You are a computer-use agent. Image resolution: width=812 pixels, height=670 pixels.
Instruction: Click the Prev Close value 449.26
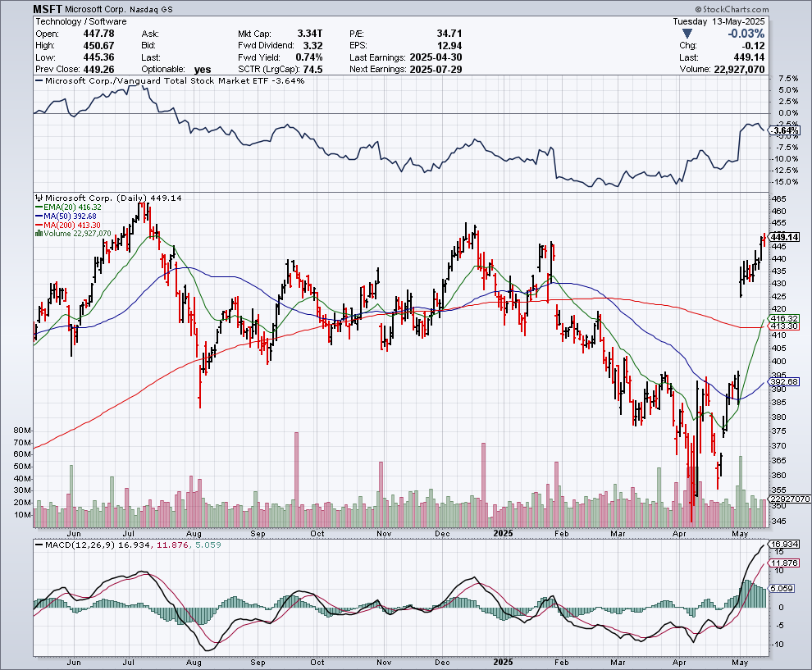point(99,70)
